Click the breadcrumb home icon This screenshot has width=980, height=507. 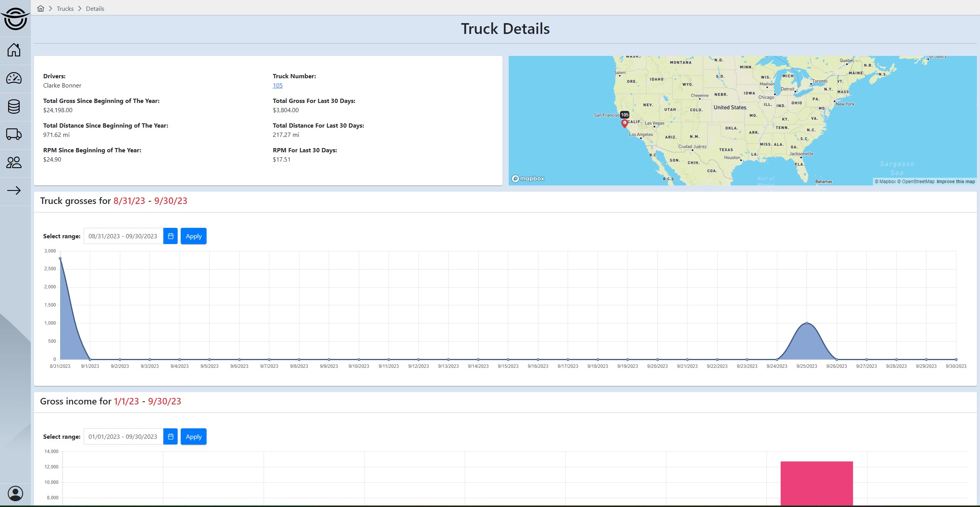tap(40, 8)
